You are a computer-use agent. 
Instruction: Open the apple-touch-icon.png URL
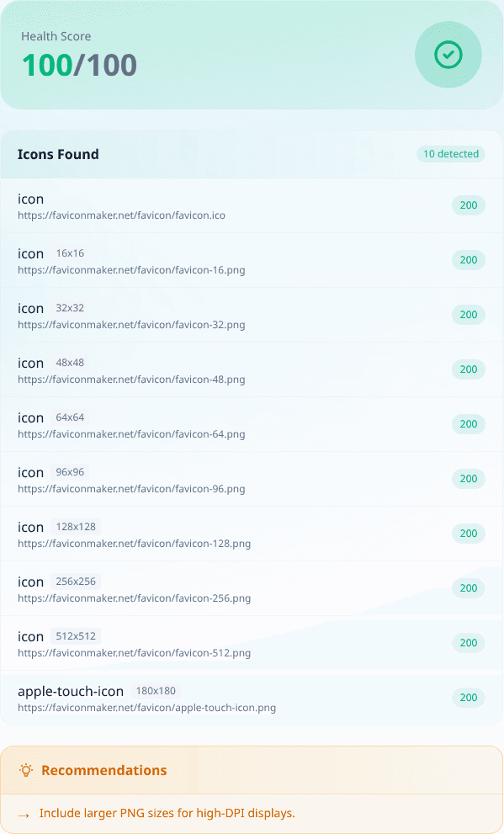click(146, 708)
